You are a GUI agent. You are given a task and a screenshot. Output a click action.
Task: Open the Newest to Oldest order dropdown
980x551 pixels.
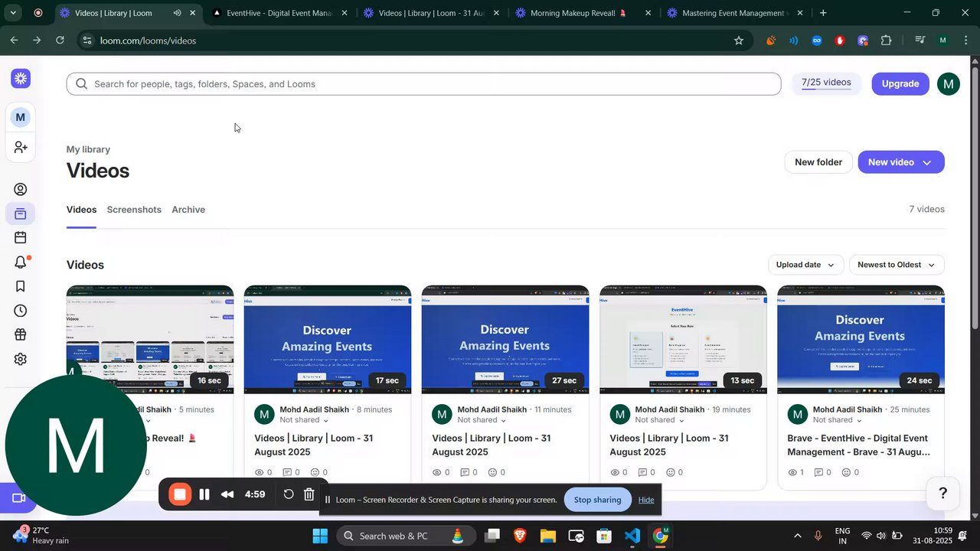click(897, 265)
